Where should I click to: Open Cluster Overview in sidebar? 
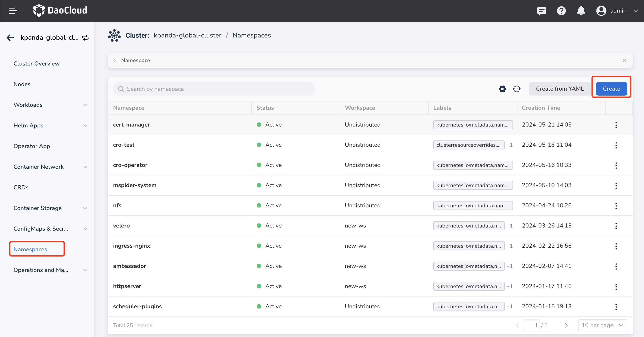point(37,63)
